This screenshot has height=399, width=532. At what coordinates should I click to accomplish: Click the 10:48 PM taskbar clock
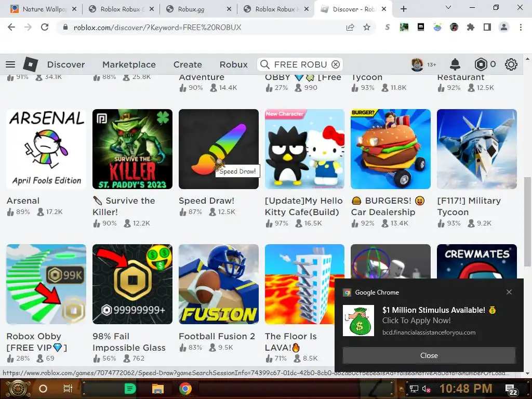coord(466,389)
